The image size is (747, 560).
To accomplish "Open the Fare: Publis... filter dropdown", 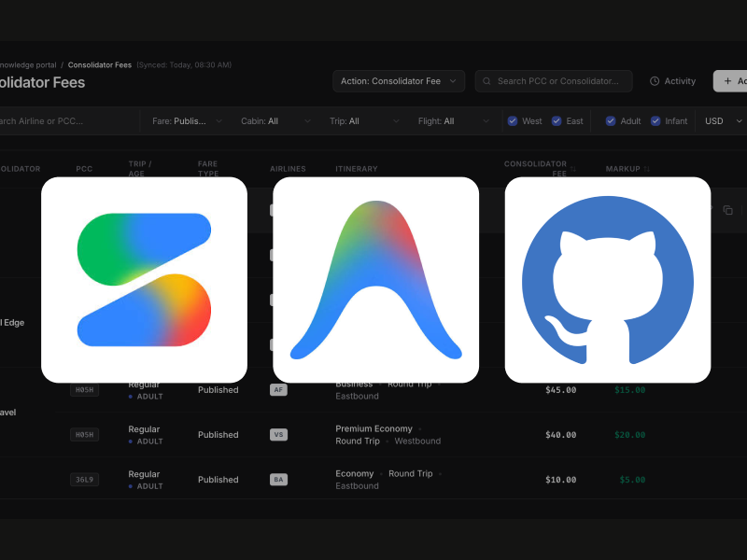I will [x=187, y=121].
